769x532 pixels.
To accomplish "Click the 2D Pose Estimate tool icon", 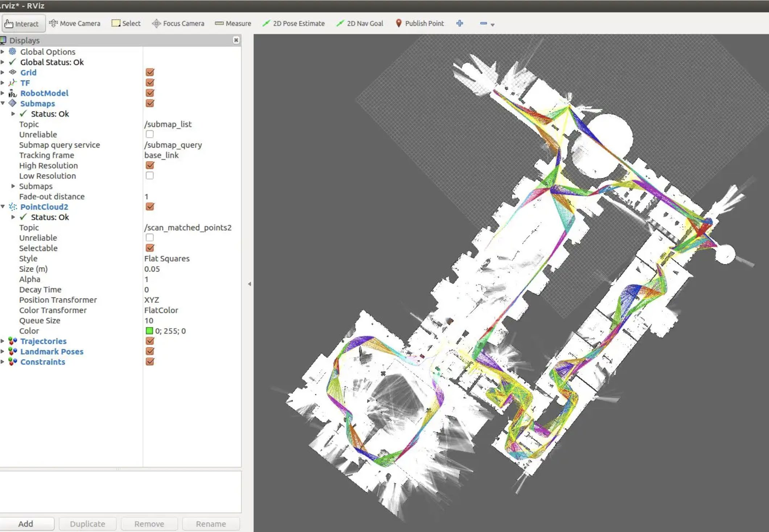I will pos(264,23).
